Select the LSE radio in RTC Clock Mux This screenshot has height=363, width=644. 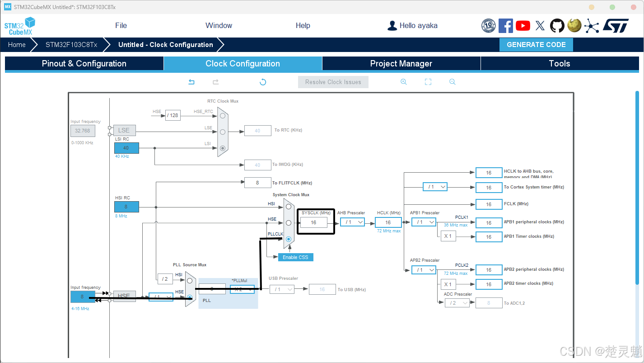click(x=222, y=132)
